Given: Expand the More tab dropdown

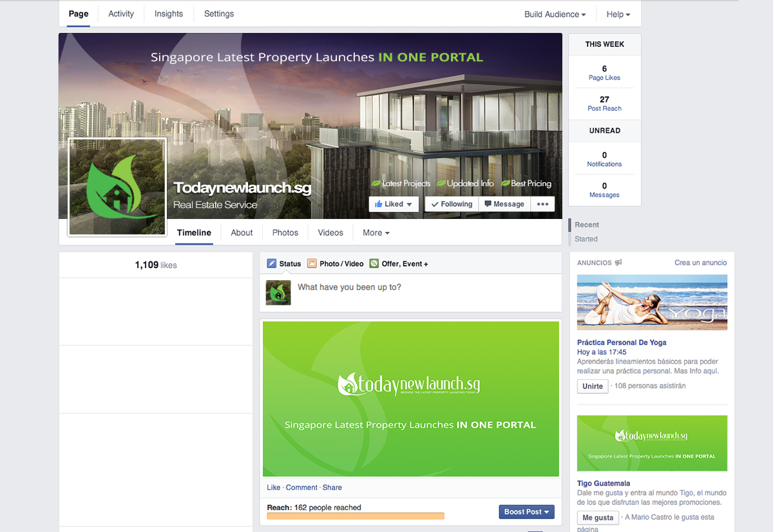Looking at the screenshot, I should tap(376, 233).
